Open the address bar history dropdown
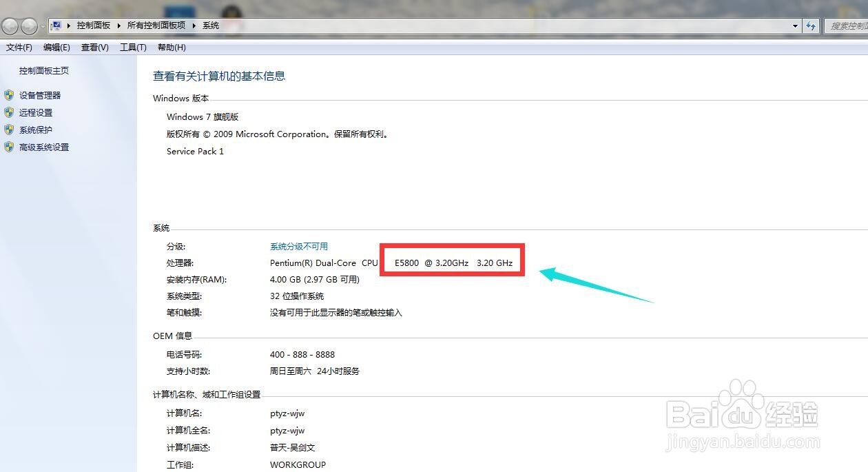 coord(795,25)
